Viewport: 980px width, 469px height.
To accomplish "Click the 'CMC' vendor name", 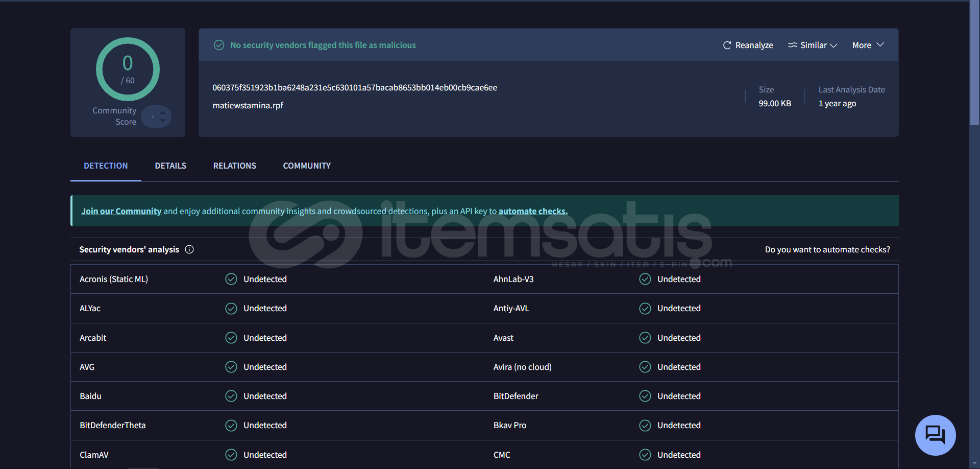I will (x=502, y=455).
